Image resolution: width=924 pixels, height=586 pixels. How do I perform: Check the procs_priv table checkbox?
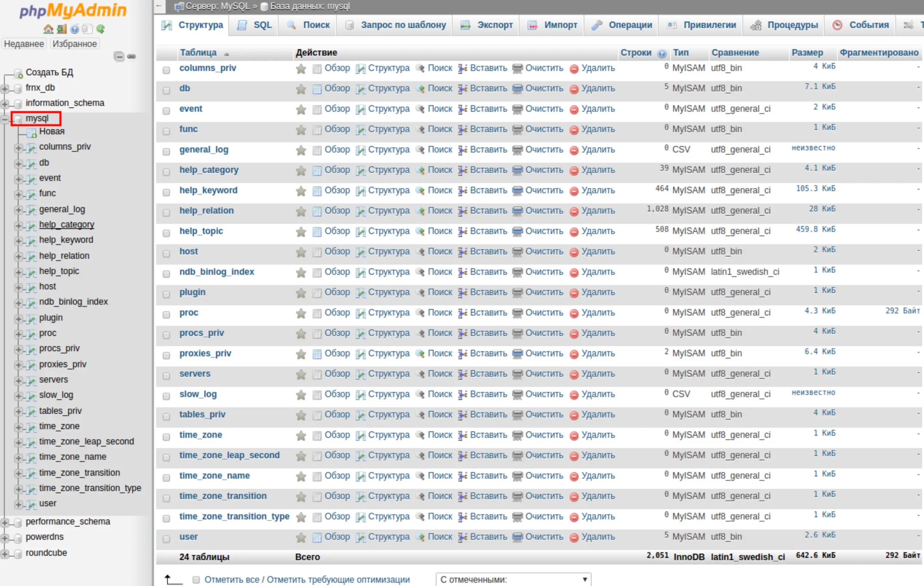pyautogui.click(x=166, y=335)
